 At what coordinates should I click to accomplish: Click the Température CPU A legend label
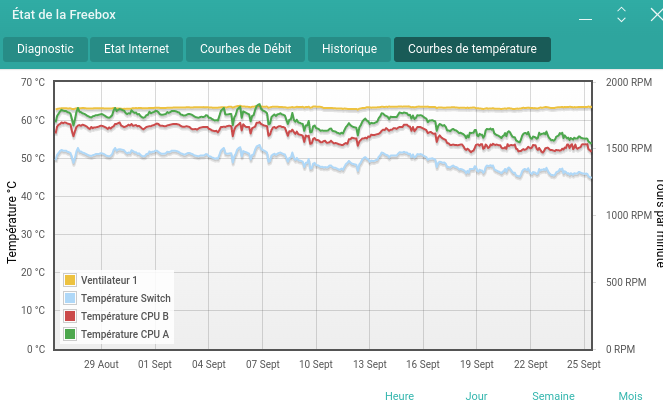click(x=125, y=334)
